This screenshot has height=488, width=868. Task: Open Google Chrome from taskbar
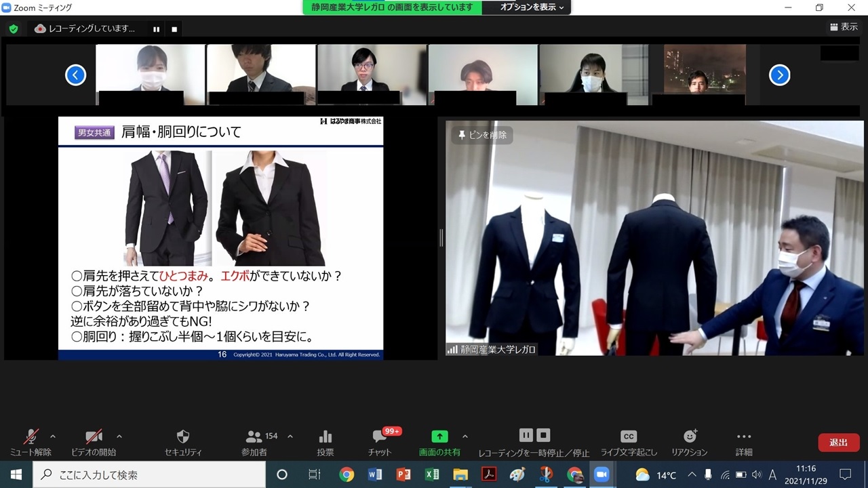(347, 474)
